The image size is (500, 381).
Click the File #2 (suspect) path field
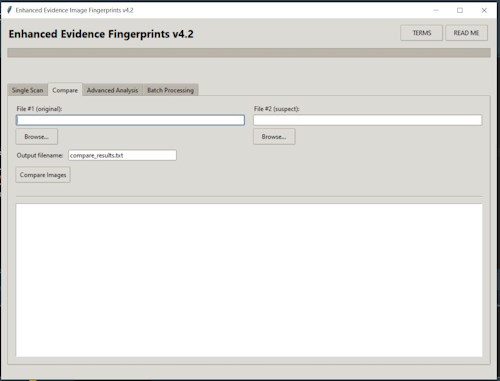(x=368, y=120)
